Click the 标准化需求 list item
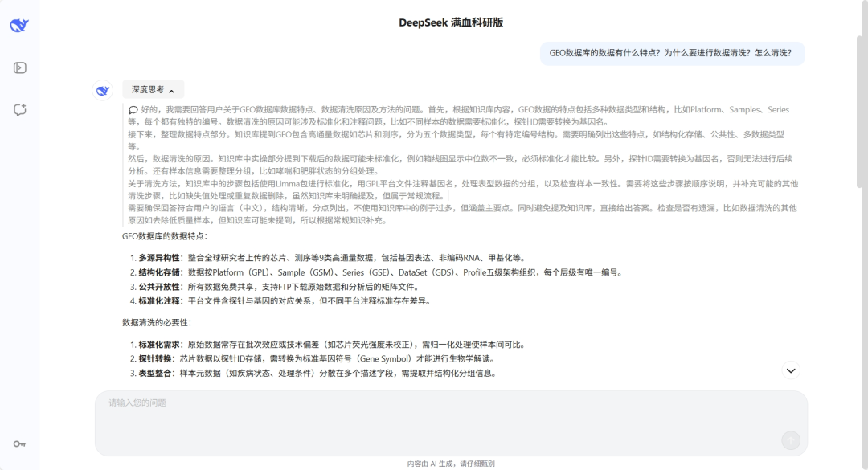Viewport: 868px width, 470px height. pos(328,345)
